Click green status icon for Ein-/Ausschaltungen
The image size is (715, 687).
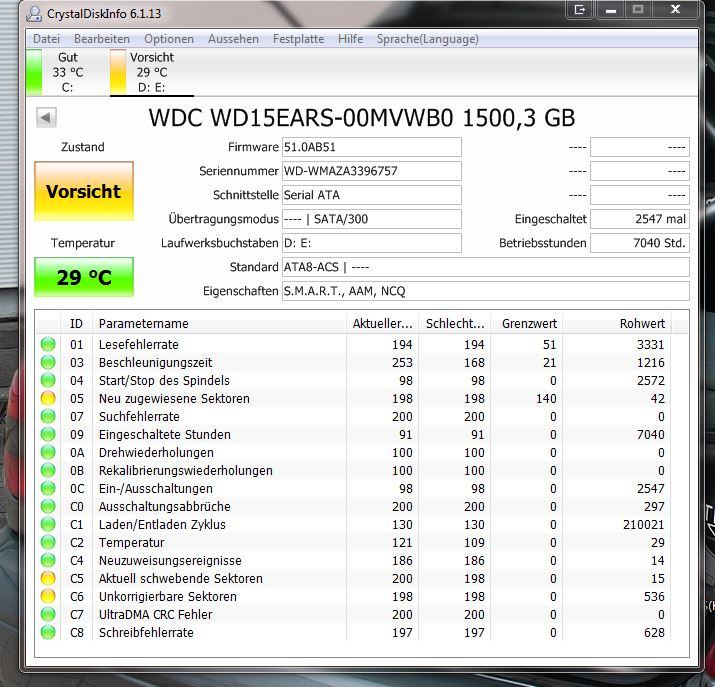(x=48, y=488)
